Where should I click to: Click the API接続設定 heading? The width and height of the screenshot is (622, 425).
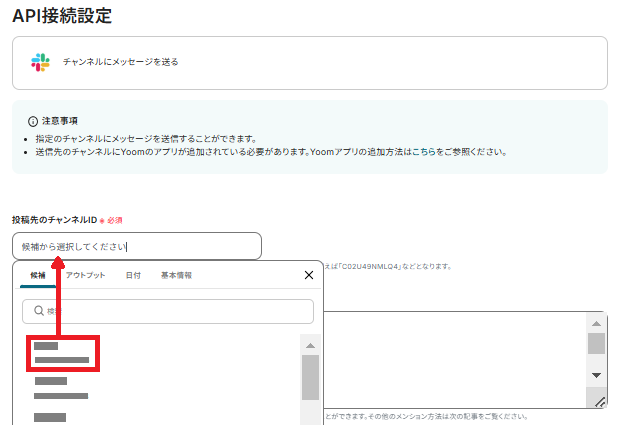point(62,16)
